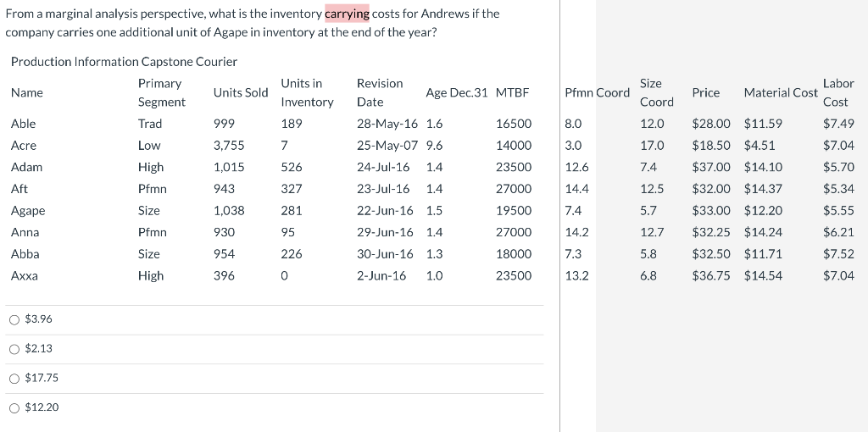Click Agape's MTBF value 19500
Viewport: 868px width, 432px height.
tap(513, 211)
